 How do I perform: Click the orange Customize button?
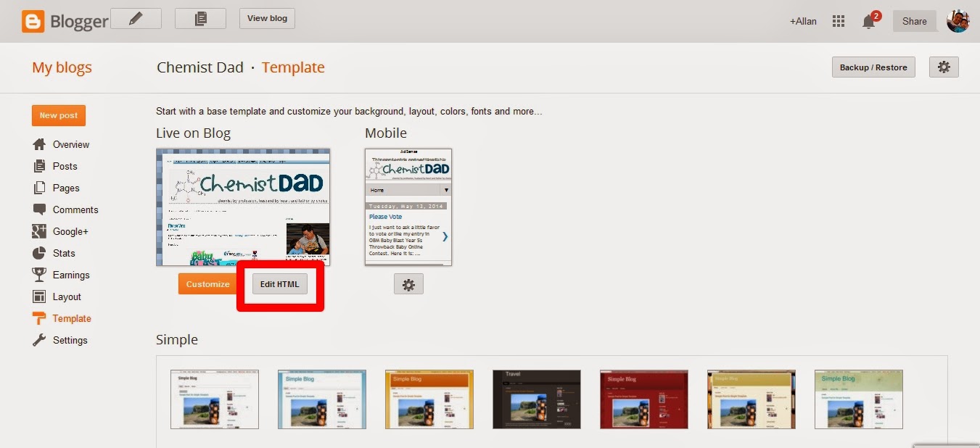[x=207, y=284]
